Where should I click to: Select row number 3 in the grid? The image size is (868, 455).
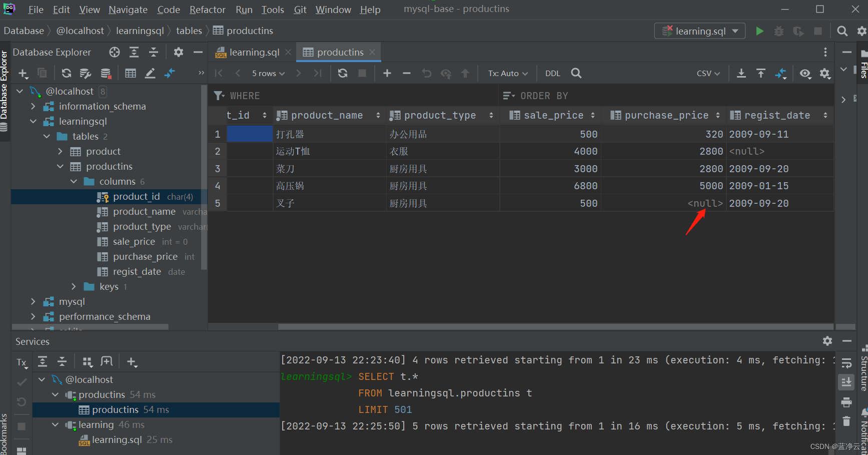coord(217,169)
